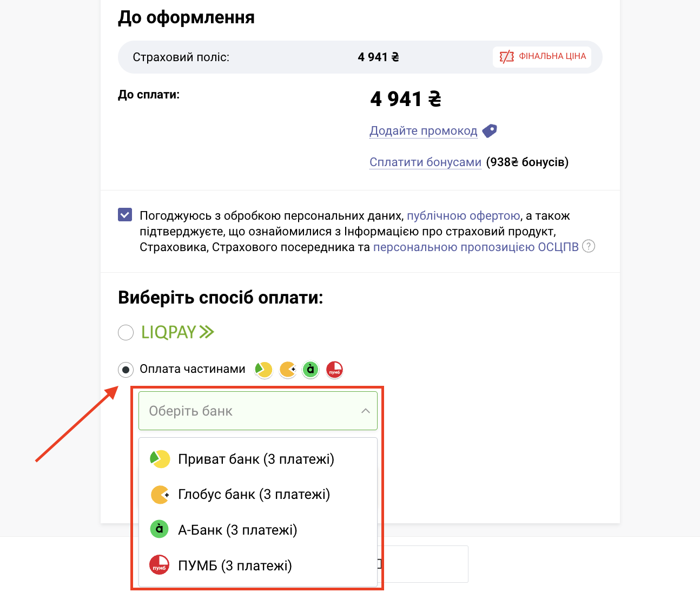Screen dimensions: 700x592
Task: Collapse the Оберіть банк dropdown
Action: click(258, 411)
